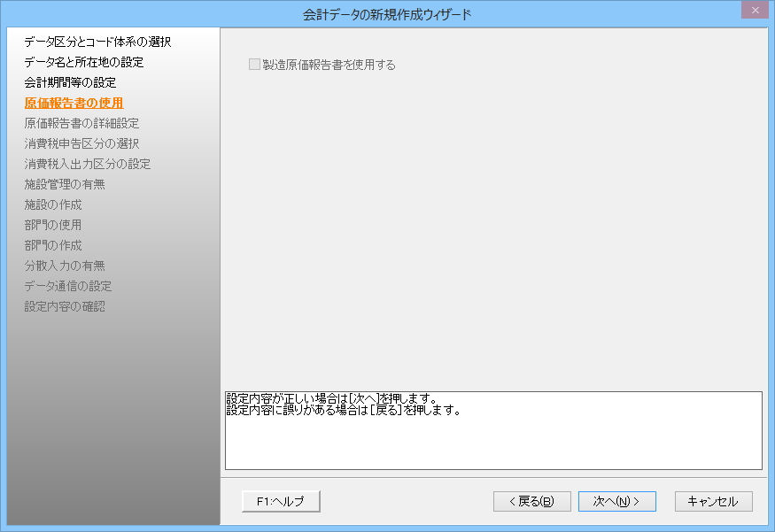
Task: Select データ区分とコード体系の選択 step
Action: [97, 42]
